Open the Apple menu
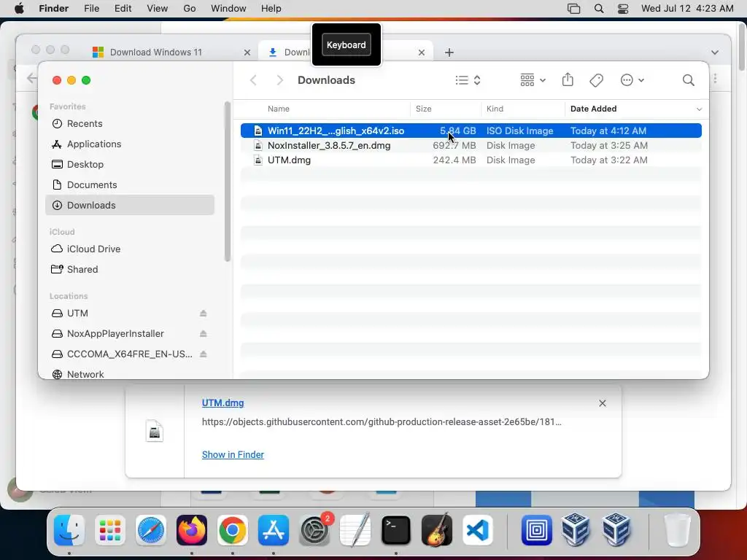 19,9
